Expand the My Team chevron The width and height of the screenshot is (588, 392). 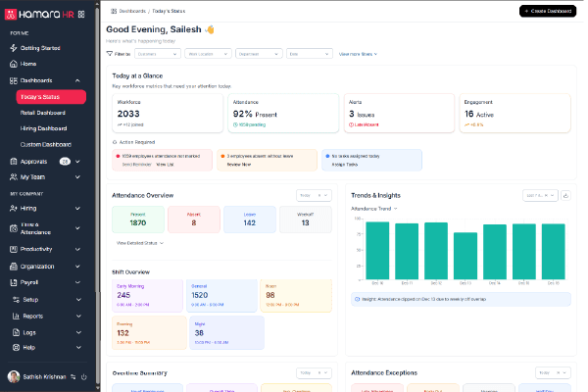77,177
